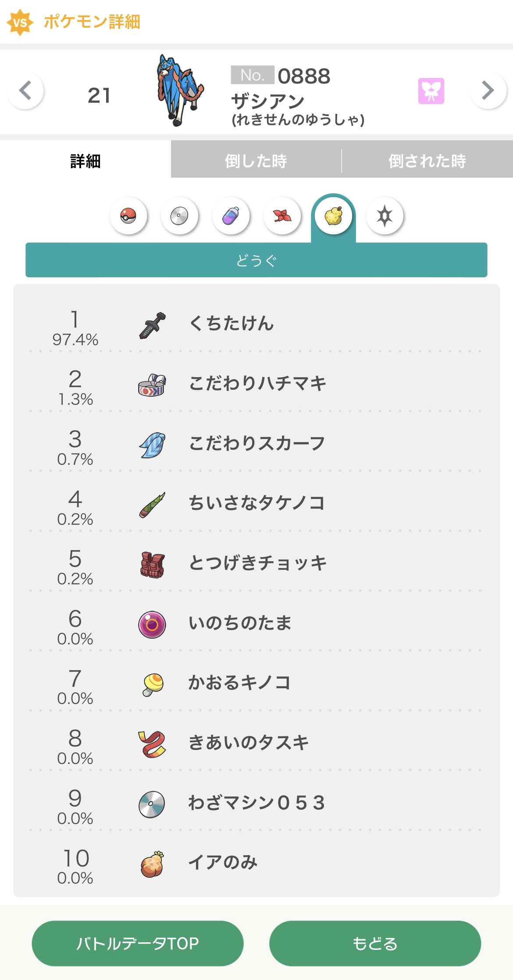The image size is (513, 980).
Task: Select the yellow held-item category icon
Action: [x=333, y=216]
